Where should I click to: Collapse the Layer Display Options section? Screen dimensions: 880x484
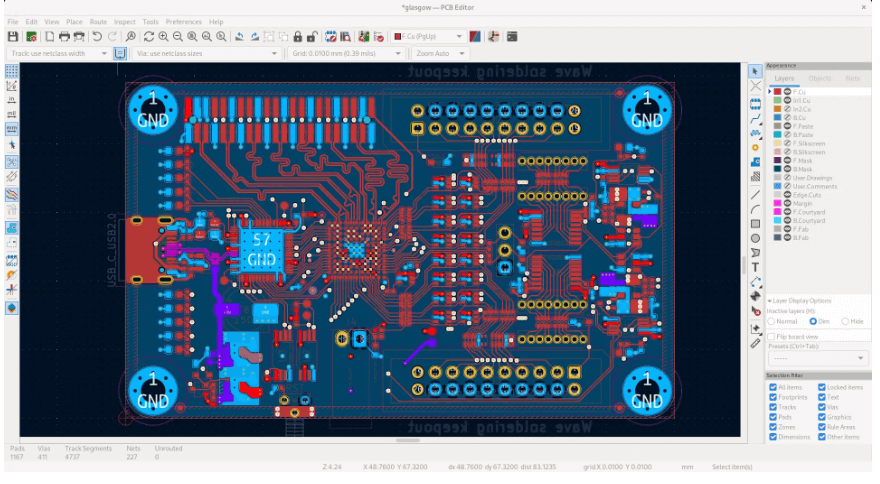(x=769, y=300)
